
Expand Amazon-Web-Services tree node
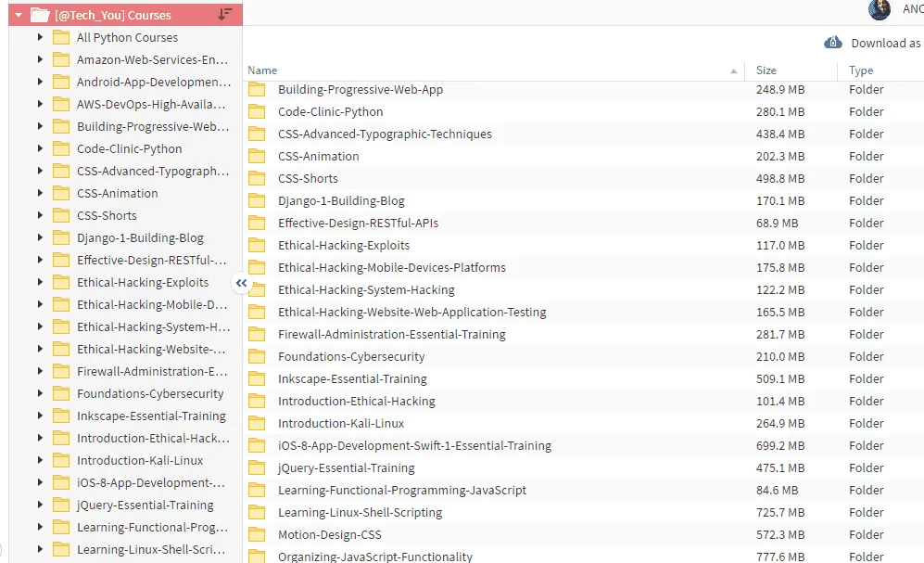pos(40,59)
